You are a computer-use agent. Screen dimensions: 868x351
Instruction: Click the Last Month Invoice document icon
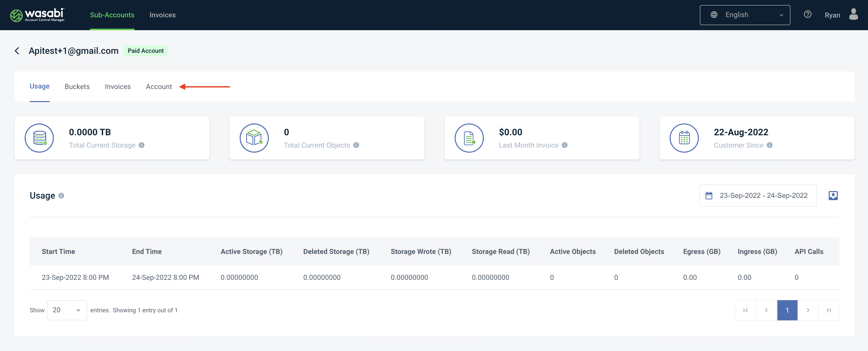tap(469, 138)
